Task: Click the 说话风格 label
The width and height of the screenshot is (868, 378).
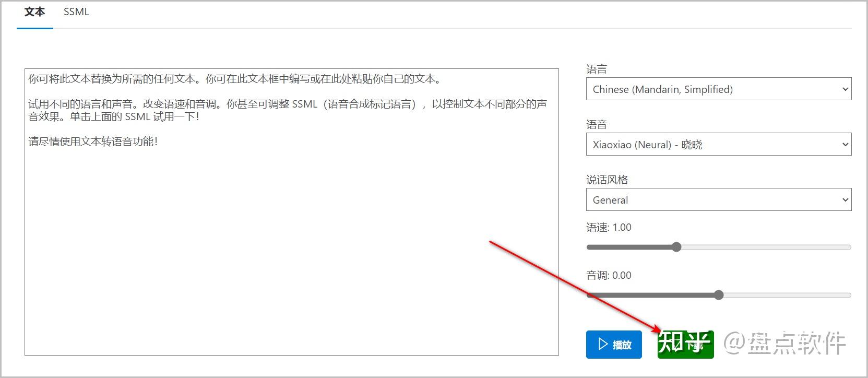Action: pos(607,180)
